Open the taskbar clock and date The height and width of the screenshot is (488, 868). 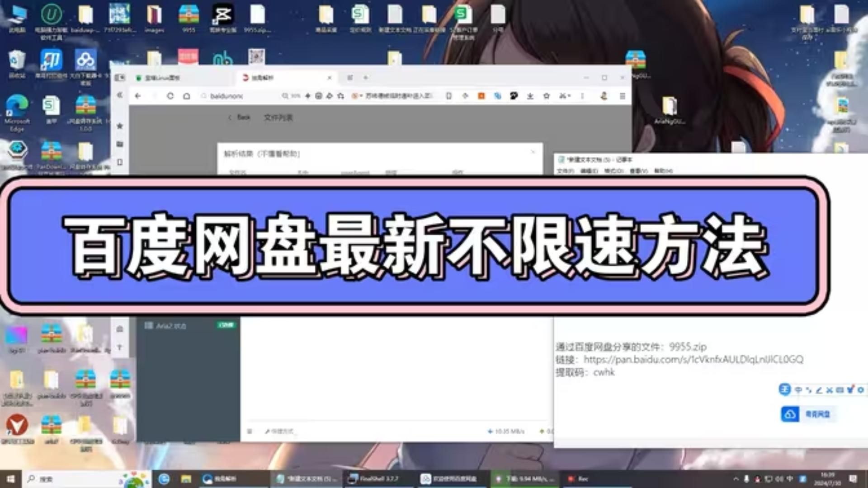pyautogui.click(x=827, y=479)
